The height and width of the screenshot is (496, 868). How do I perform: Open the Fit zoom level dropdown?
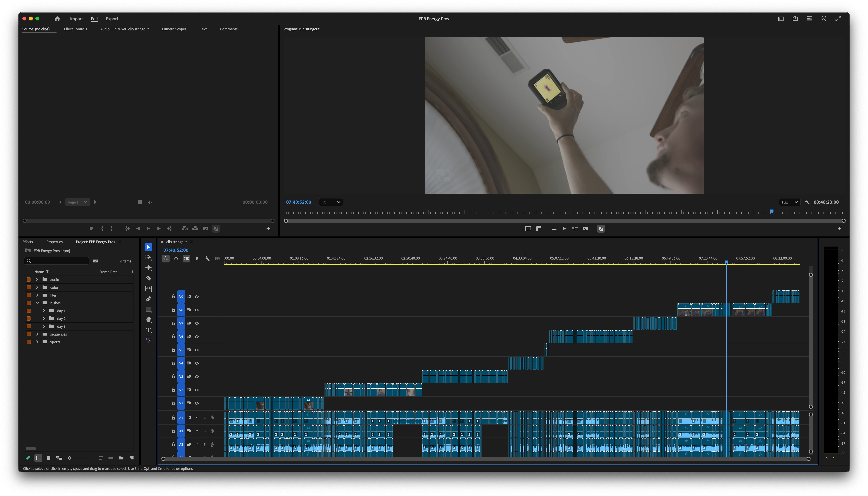330,202
